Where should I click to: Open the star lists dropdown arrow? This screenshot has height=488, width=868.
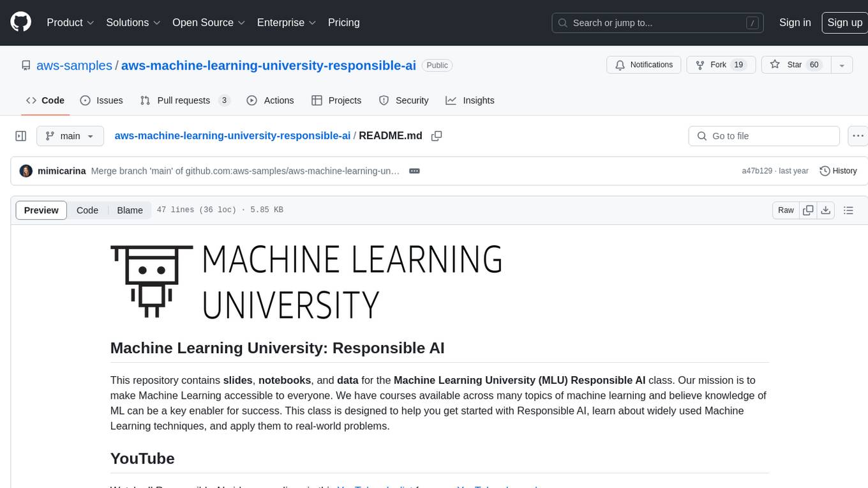point(842,65)
